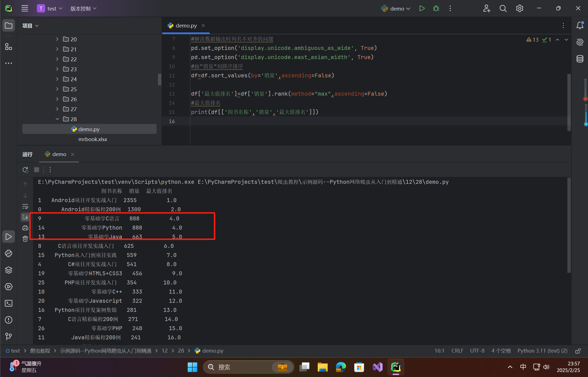Close the demo.py editor tab
The image size is (588, 377).
pyautogui.click(x=203, y=26)
